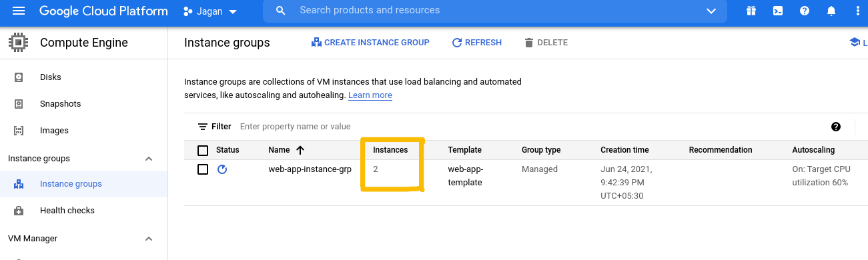Collapse the Instance groups sidebar section
This screenshot has width=868, height=260.
point(149,159)
